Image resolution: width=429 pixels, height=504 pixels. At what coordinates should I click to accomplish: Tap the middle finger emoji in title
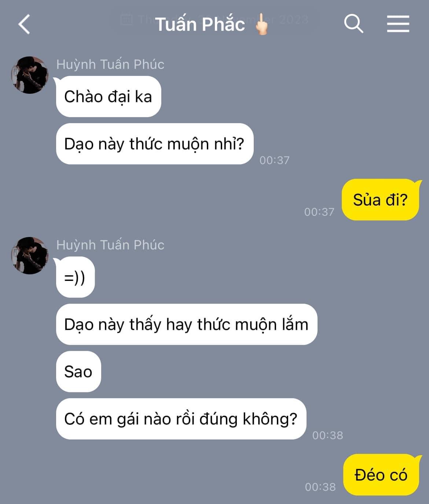click(261, 24)
